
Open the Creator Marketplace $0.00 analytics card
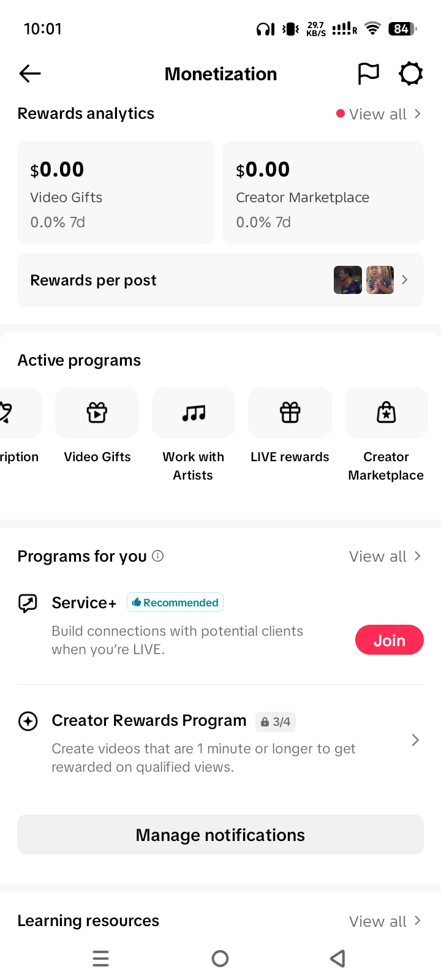(x=323, y=193)
